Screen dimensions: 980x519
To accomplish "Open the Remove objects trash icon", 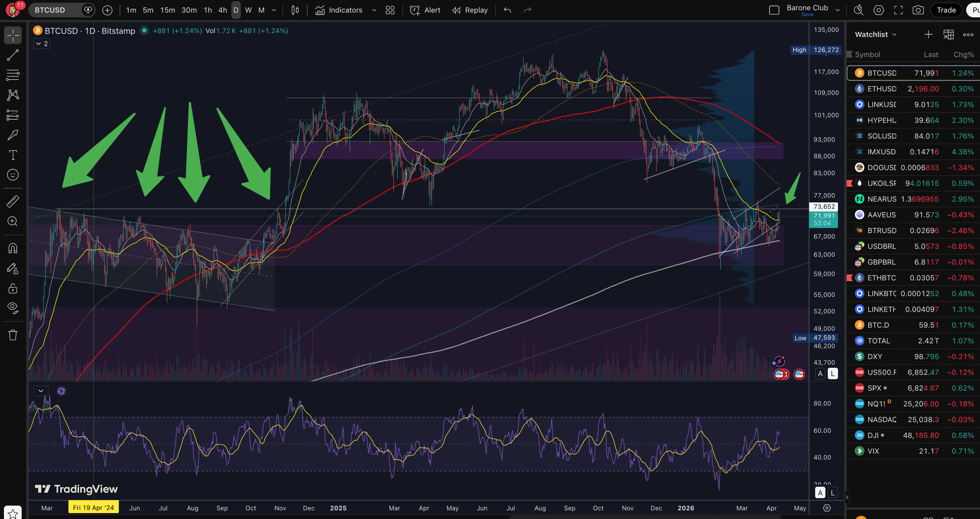I will click(13, 334).
